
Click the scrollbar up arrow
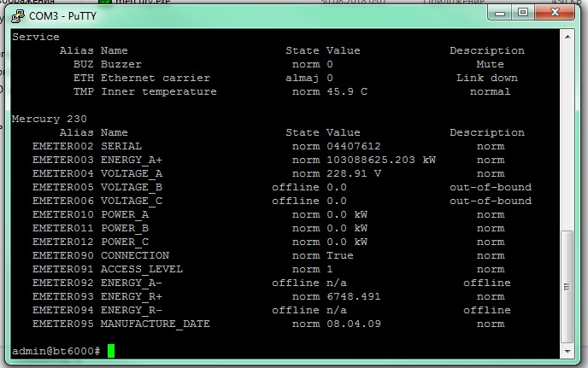tap(567, 37)
